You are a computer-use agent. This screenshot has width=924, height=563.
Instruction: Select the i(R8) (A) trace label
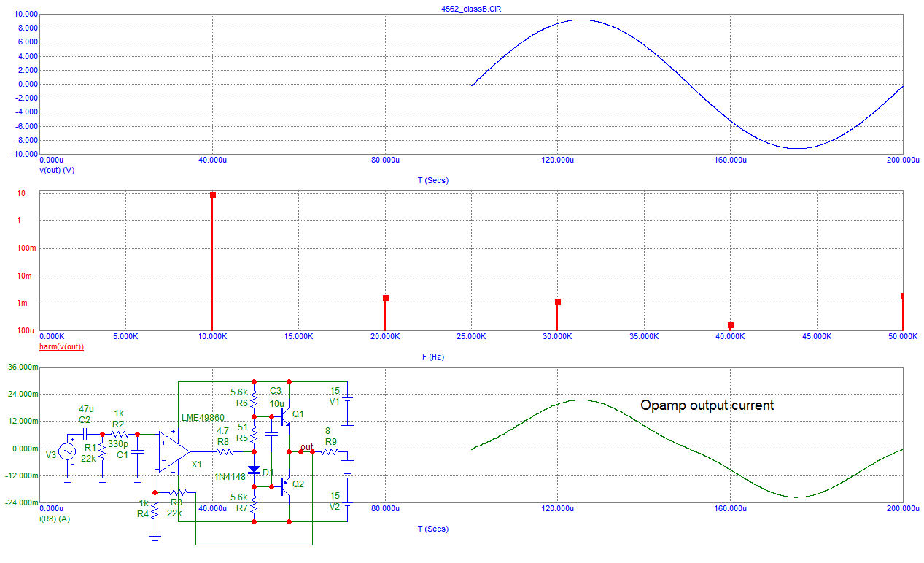coord(55,519)
